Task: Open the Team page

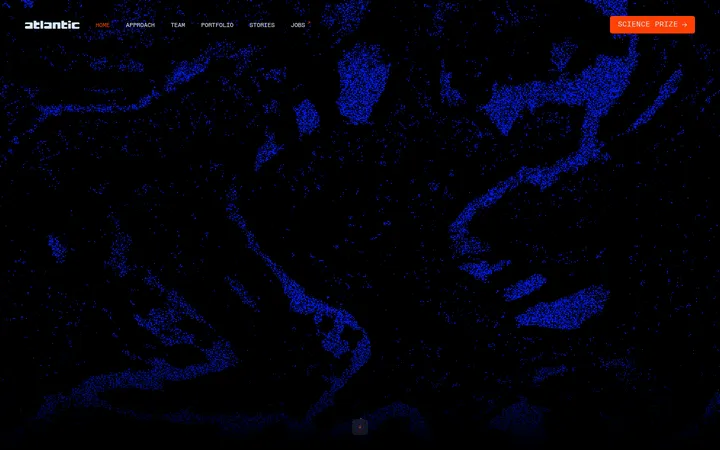Action: pos(178,25)
